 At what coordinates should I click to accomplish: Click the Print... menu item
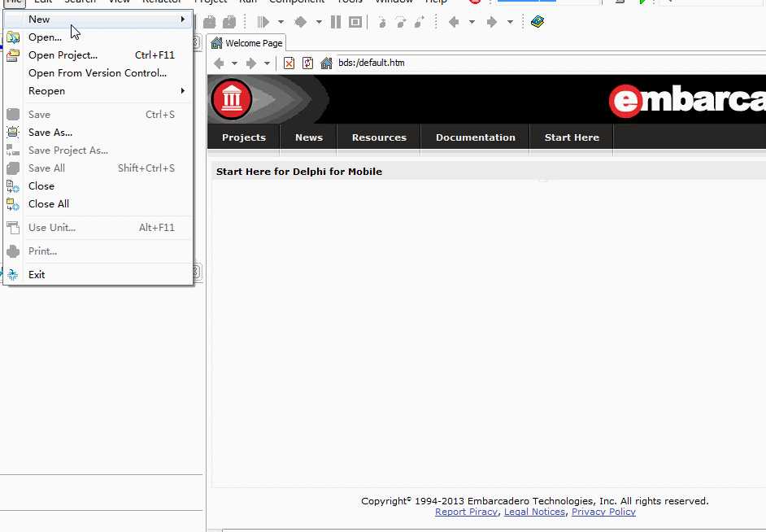click(x=98, y=251)
